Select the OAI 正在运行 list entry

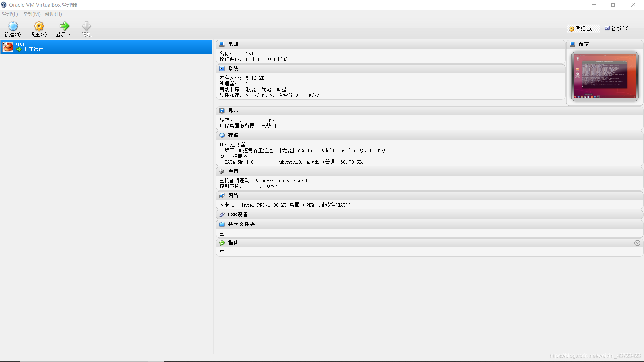click(106, 47)
